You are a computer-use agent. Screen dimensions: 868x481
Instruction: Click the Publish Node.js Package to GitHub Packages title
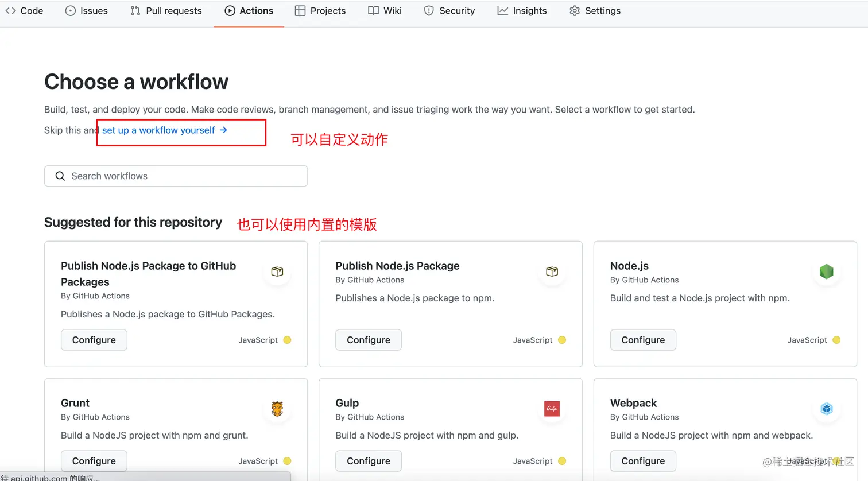[149, 274]
